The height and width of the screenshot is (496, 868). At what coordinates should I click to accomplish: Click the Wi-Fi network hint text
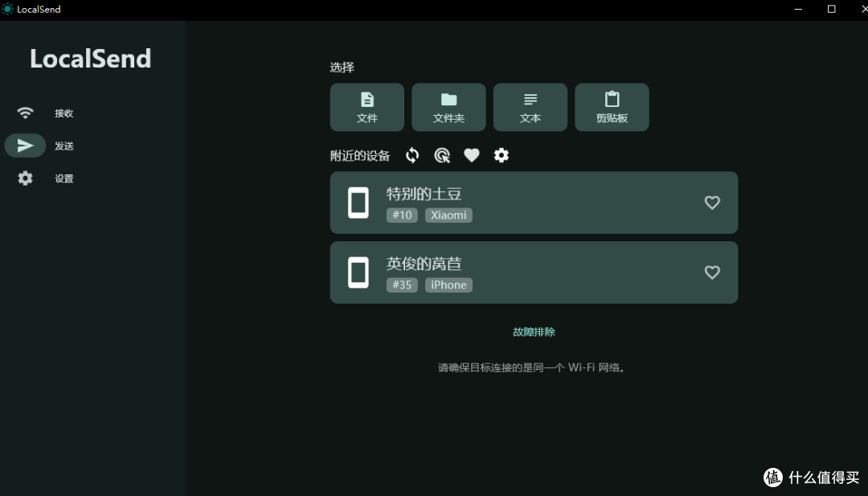tap(531, 367)
